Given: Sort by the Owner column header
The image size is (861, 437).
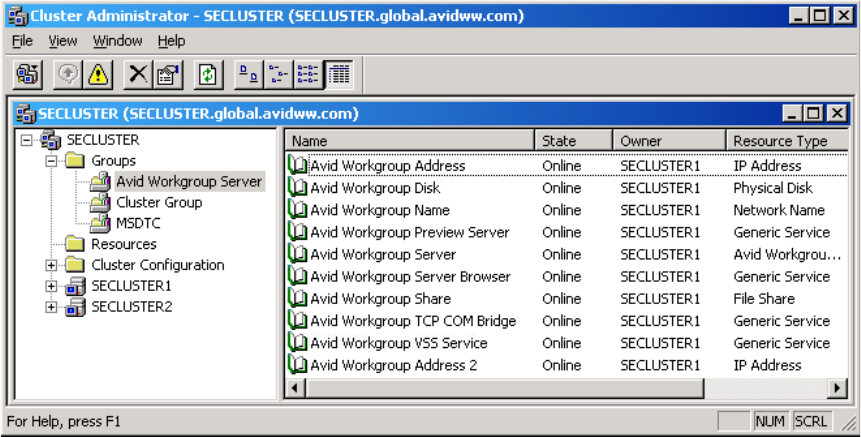Looking at the screenshot, I should (669, 141).
